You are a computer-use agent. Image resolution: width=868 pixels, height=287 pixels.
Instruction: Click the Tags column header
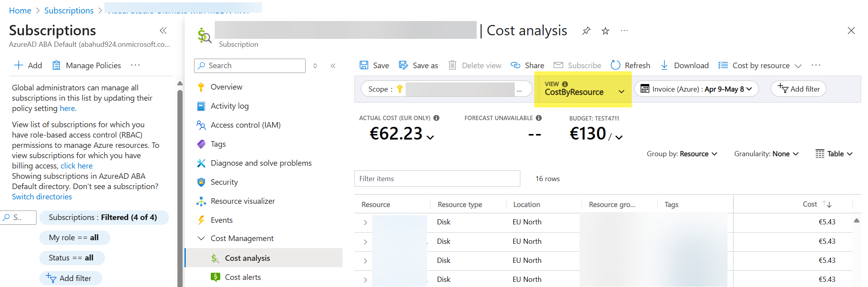click(672, 205)
